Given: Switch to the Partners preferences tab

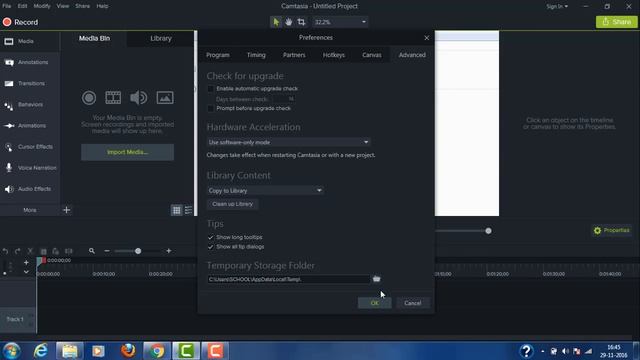Looking at the screenshot, I should [294, 55].
